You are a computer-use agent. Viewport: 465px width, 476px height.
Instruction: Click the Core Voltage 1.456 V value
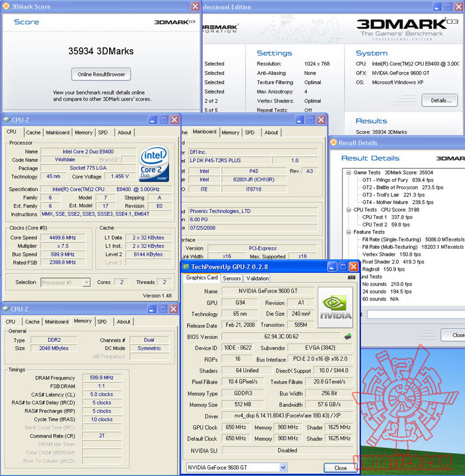[x=120, y=177]
